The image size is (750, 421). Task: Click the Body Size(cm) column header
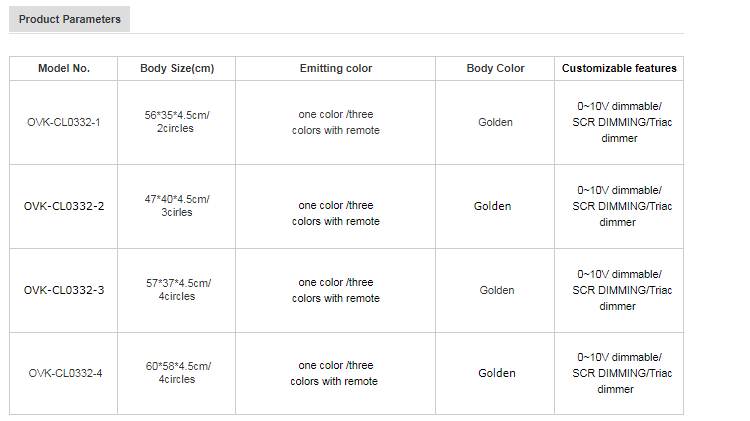pos(177,68)
